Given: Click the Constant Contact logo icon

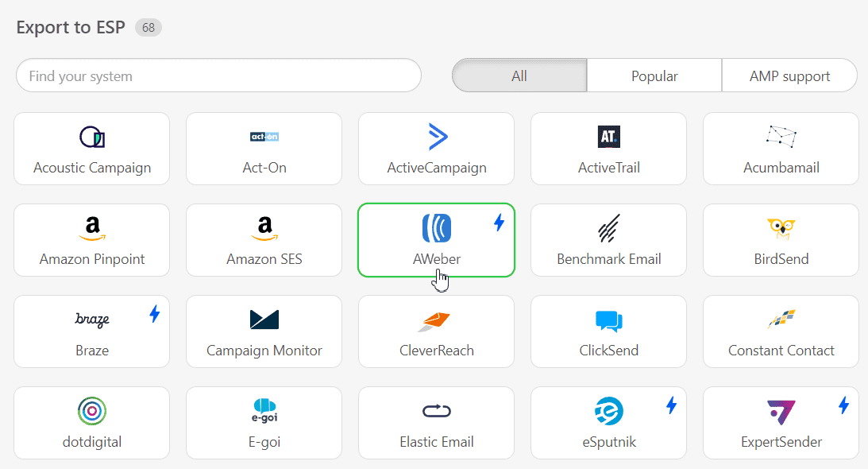Looking at the screenshot, I should [781, 320].
